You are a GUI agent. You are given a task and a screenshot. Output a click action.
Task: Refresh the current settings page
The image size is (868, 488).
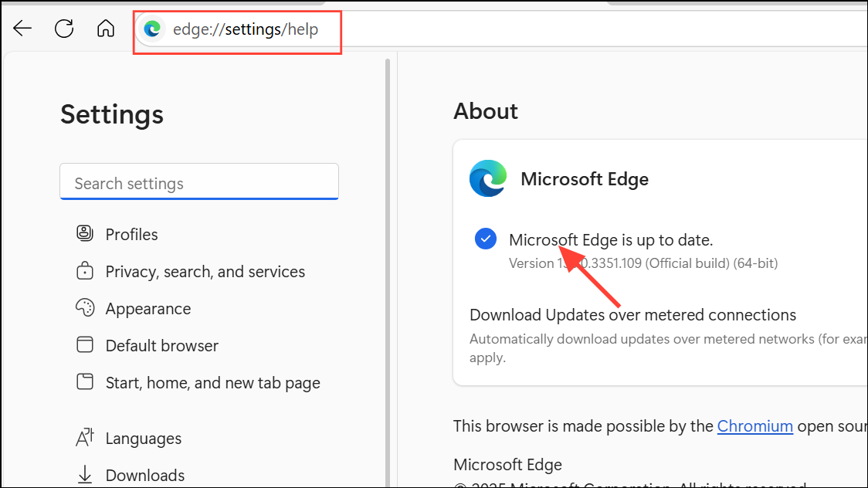coord(64,28)
